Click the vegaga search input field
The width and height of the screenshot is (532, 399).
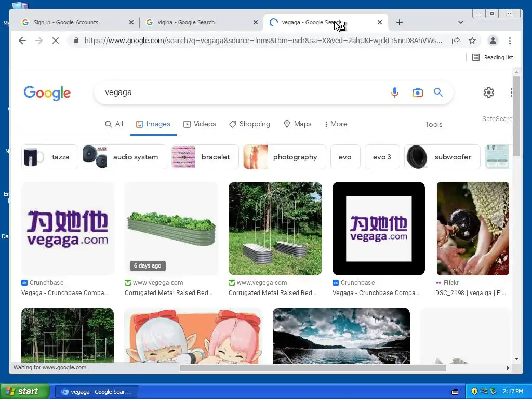[244, 92]
